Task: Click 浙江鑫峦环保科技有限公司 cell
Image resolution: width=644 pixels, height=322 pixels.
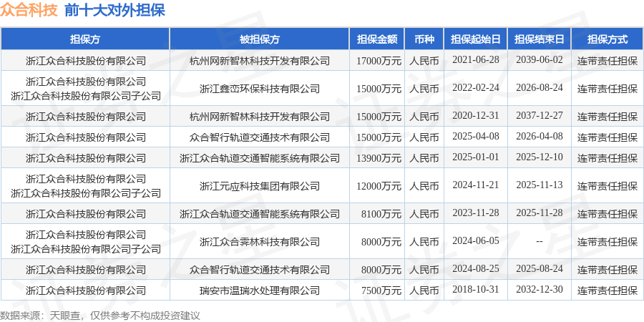Action: [x=260, y=88]
